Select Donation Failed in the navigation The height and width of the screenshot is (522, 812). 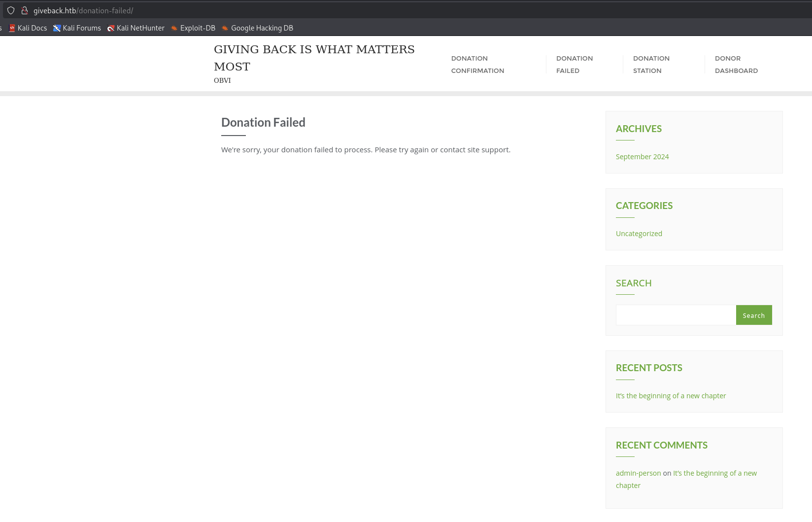pyautogui.click(x=575, y=64)
